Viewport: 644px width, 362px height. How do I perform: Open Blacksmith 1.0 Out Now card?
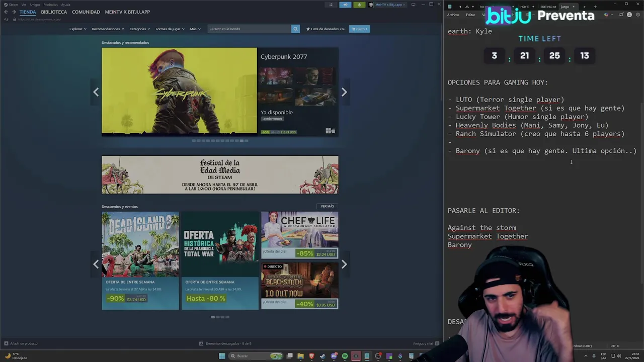(300, 286)
